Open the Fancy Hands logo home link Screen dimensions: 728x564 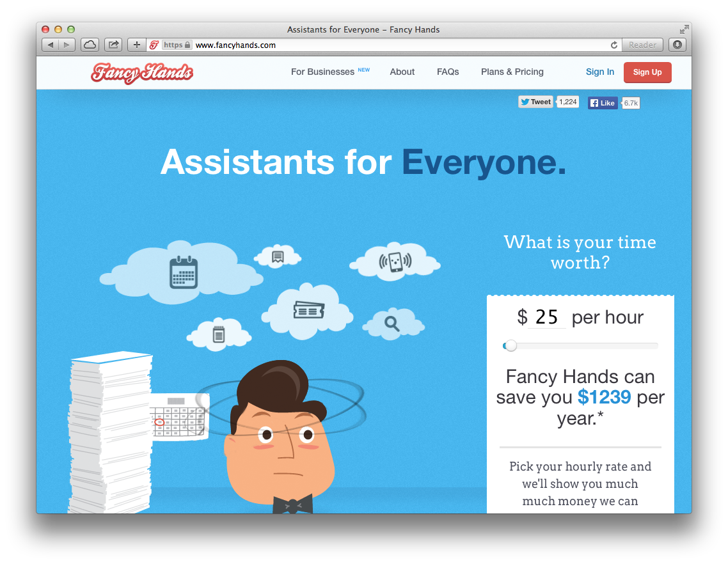click(142, 73)
